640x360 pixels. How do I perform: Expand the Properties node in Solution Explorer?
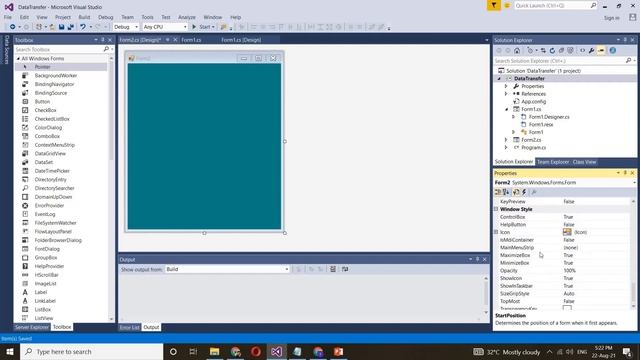click(x=506, y=86)
